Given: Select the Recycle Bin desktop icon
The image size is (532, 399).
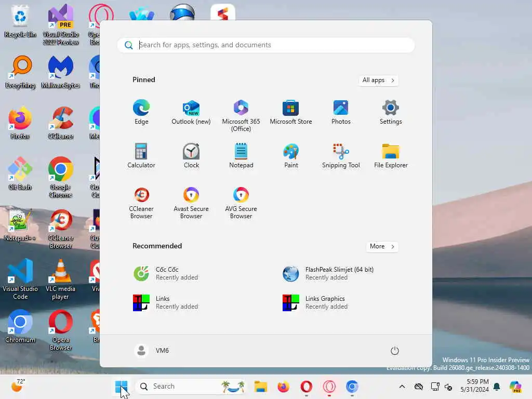Looking at the screenshot, I should [20, 21].
